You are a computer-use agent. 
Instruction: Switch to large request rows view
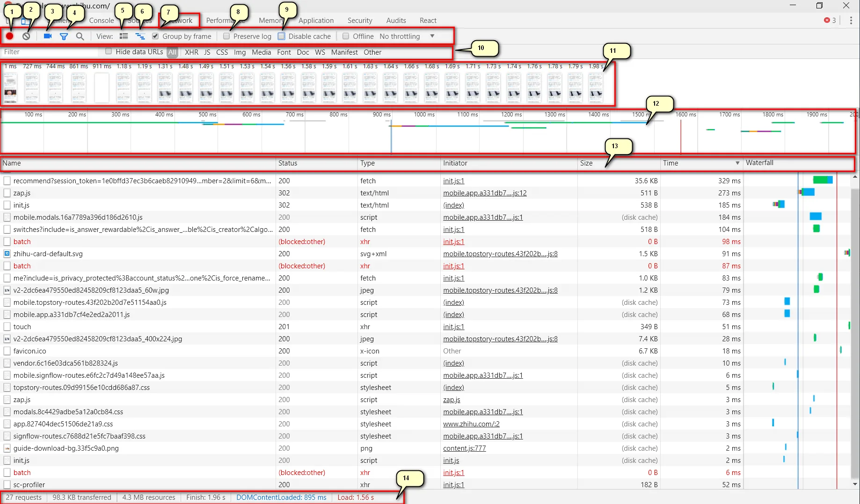point(124,36)
